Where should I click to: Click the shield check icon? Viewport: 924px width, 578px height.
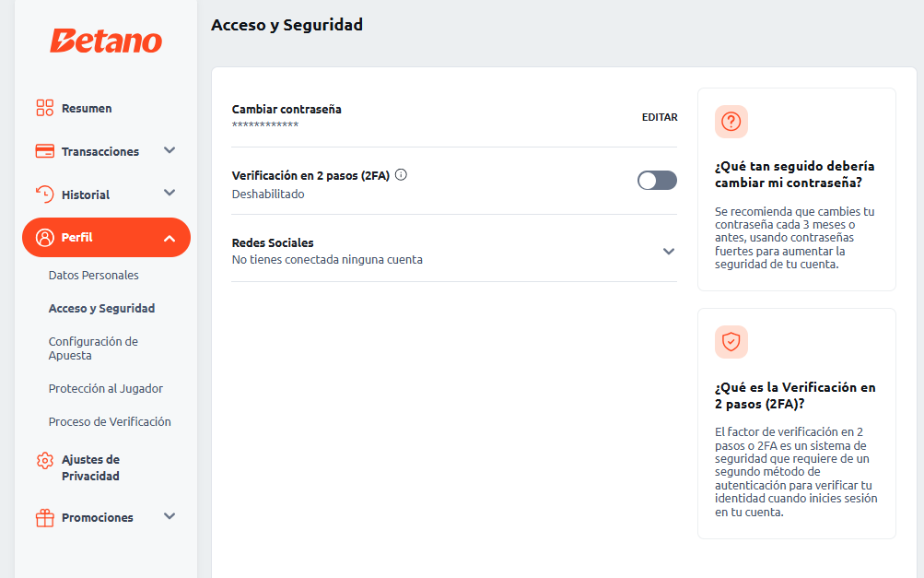pos(731,342)
